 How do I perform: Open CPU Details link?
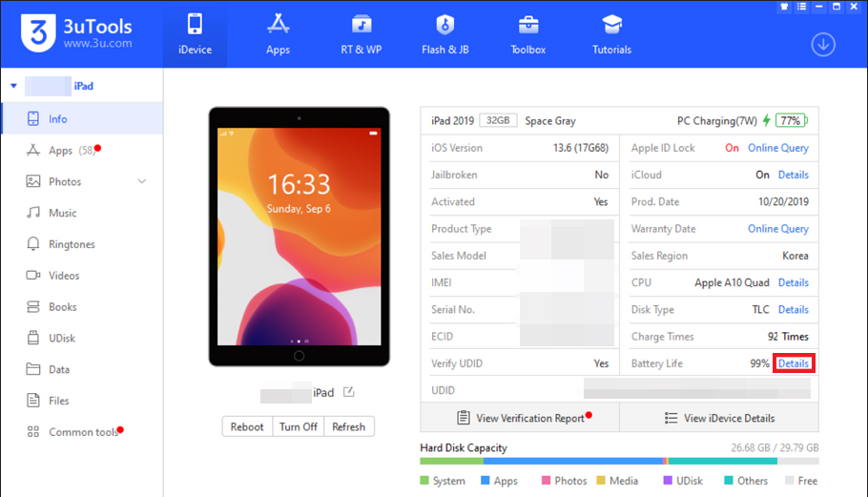point(794,282)
